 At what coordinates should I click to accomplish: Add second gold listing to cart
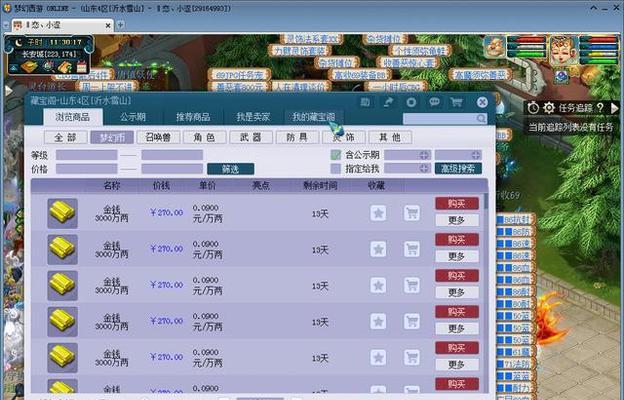(411, 249)
